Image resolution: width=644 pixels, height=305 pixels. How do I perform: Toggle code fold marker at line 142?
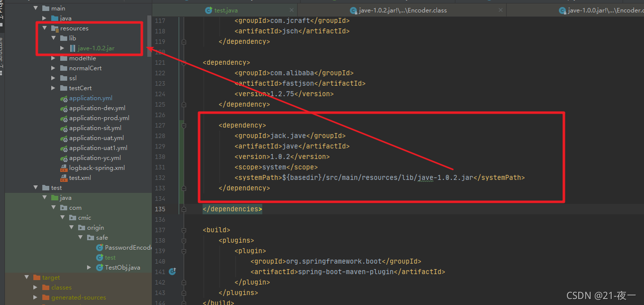[x=184, y=283]
